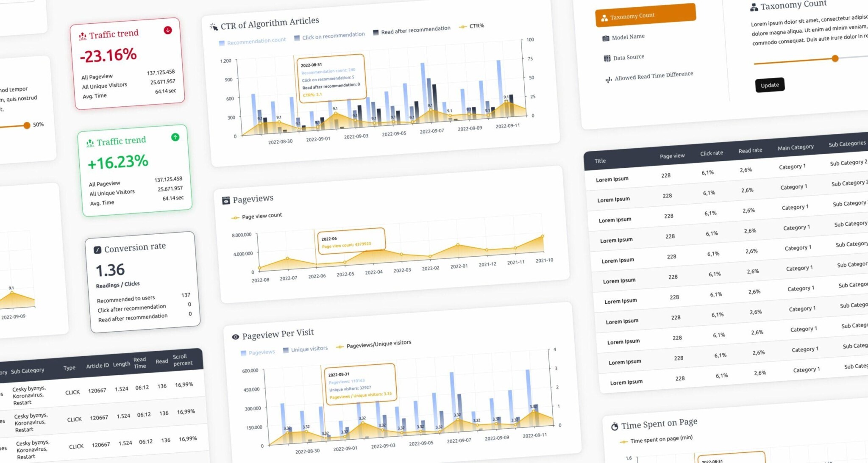
Task: Sort table by Read rate column header
Action: (750, 150)
